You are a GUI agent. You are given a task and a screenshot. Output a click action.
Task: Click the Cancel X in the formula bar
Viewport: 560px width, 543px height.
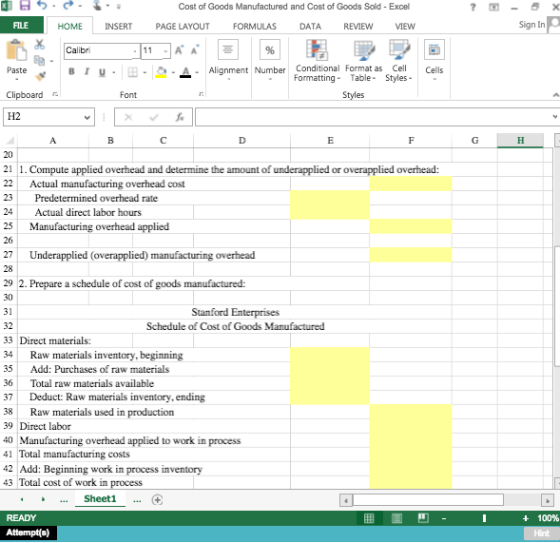click(x=129, y=117)
